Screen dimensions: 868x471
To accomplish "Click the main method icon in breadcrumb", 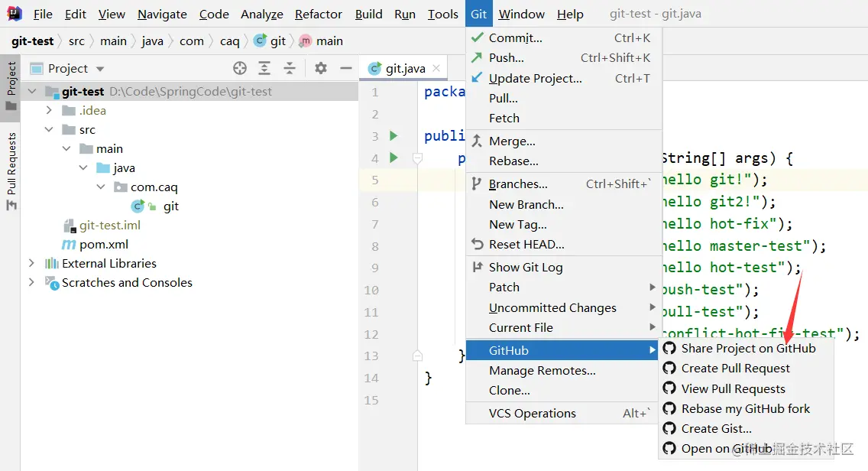I will pos(305,41).
